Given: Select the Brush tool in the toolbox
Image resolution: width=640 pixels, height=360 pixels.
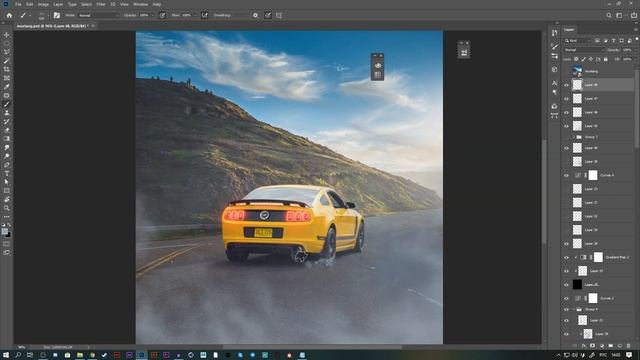Looking at the screenshot, I should (x=7, y=104).
